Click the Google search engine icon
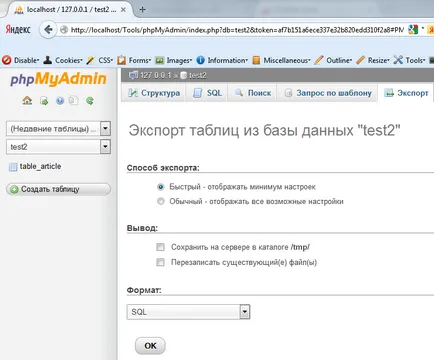Image resolution: width=434 pixels, height=360 pixels. 413,30
